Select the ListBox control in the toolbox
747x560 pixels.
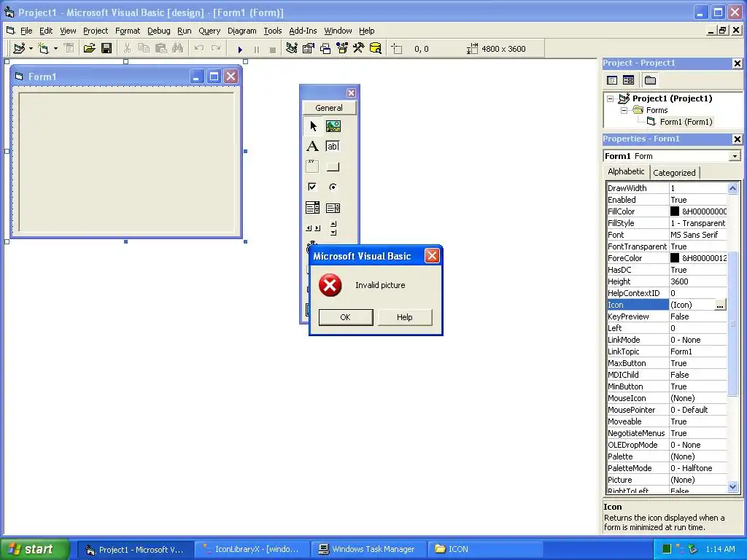[333, 208]
